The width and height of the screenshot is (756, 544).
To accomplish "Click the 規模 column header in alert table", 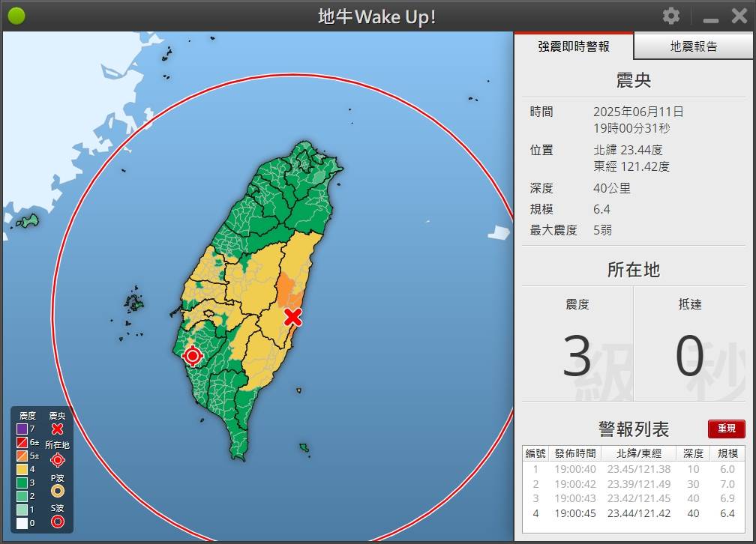I will pos(727,453).
